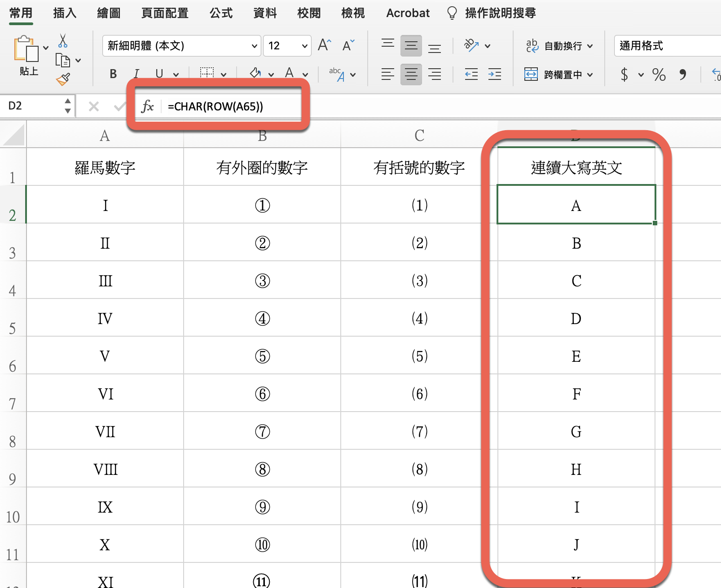This screenshot has height=588, width=721.
Task: Toggle italic formatting
Action: pyautogui.click(x=136, y=74)
